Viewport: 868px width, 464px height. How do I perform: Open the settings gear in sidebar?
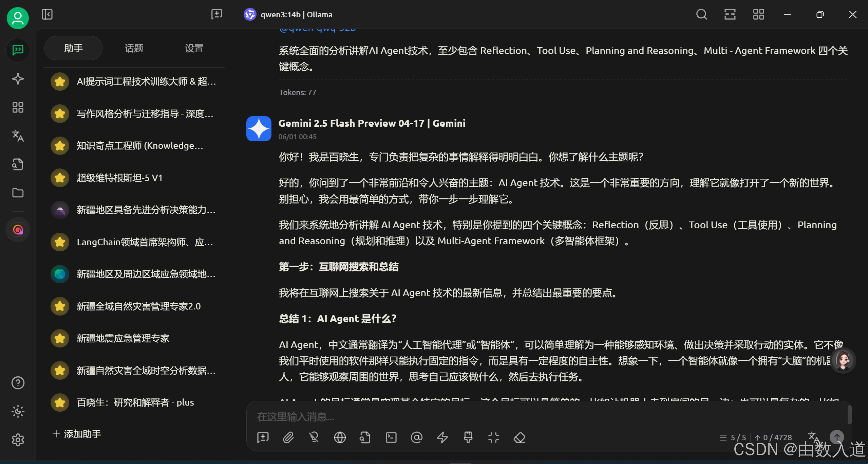point(18,440)
